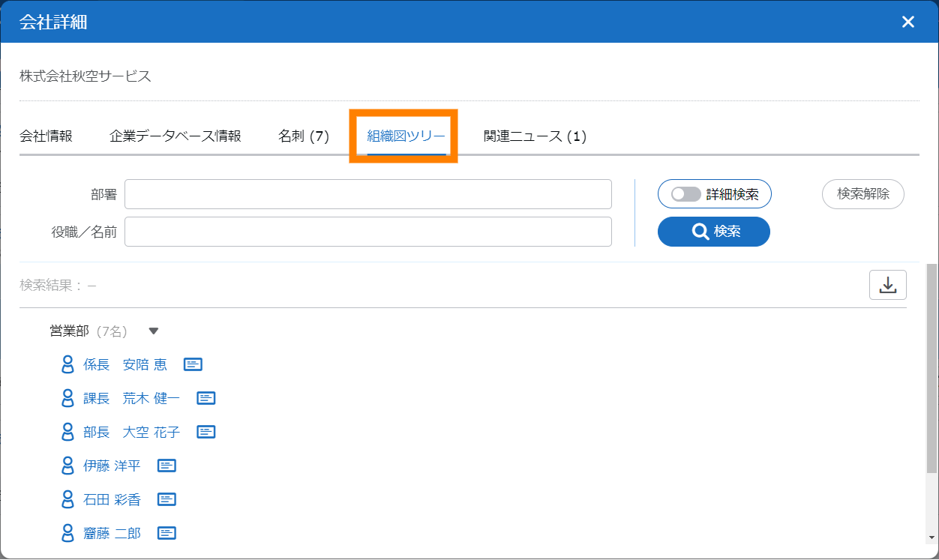Viewport: 939px width, 560px height.
Task: Click the vertical scrollbar of the list
Action: tap(931, 367)
